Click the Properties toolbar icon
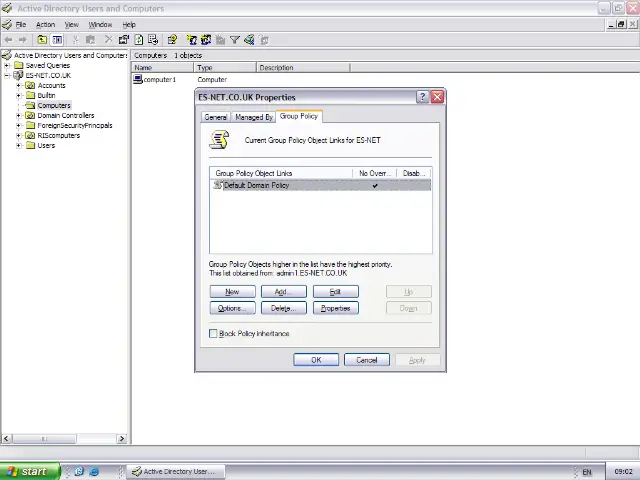The width and height of the screenshot is (640, 480). 124,40
